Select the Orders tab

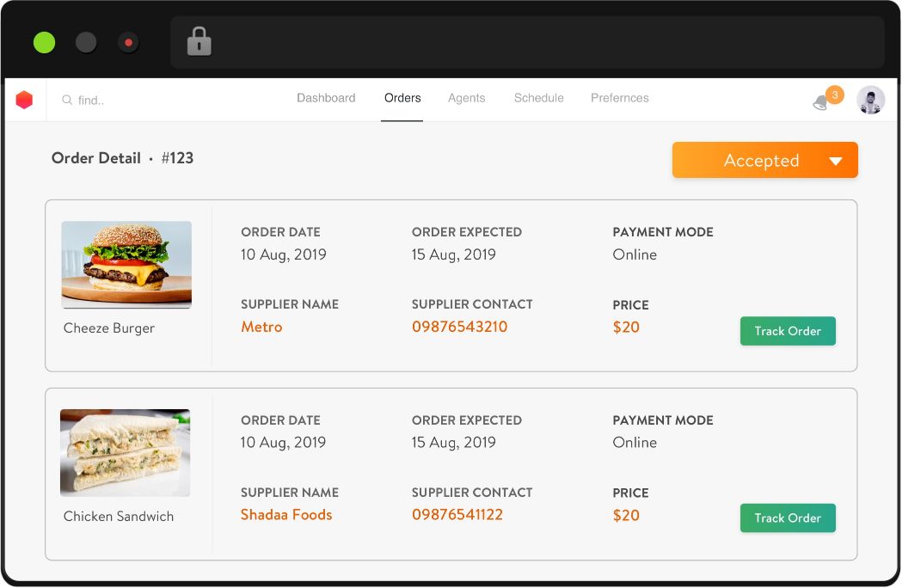click(x=402, y=98)
